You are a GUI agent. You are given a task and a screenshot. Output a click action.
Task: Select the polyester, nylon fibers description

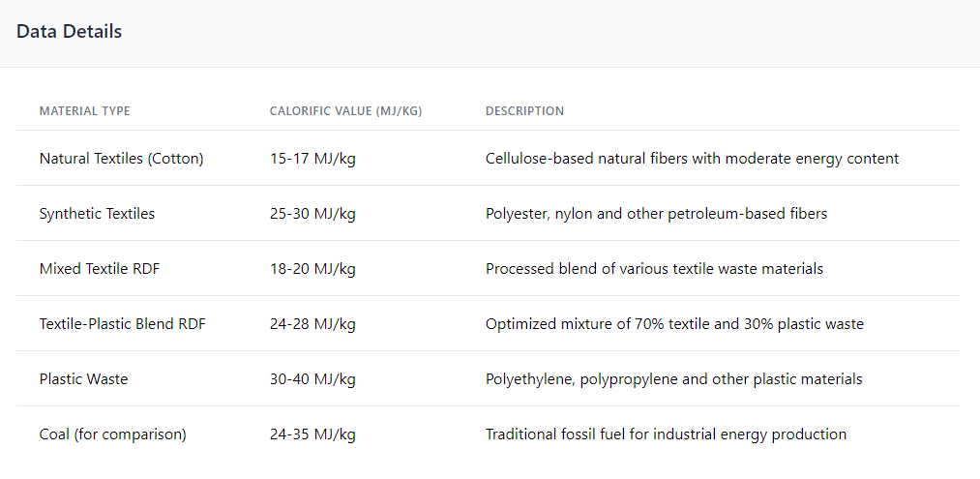click(x=656, y=214)
